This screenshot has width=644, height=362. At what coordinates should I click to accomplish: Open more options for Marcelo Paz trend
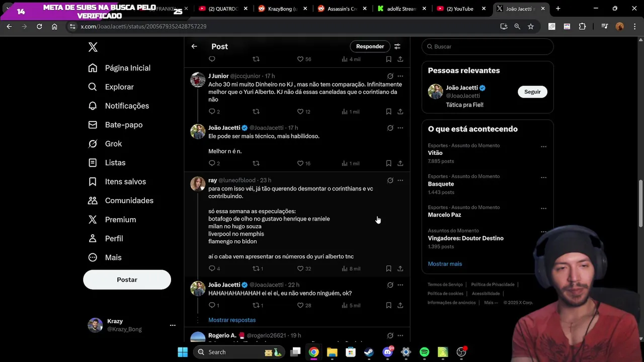(x=543, y=208)
